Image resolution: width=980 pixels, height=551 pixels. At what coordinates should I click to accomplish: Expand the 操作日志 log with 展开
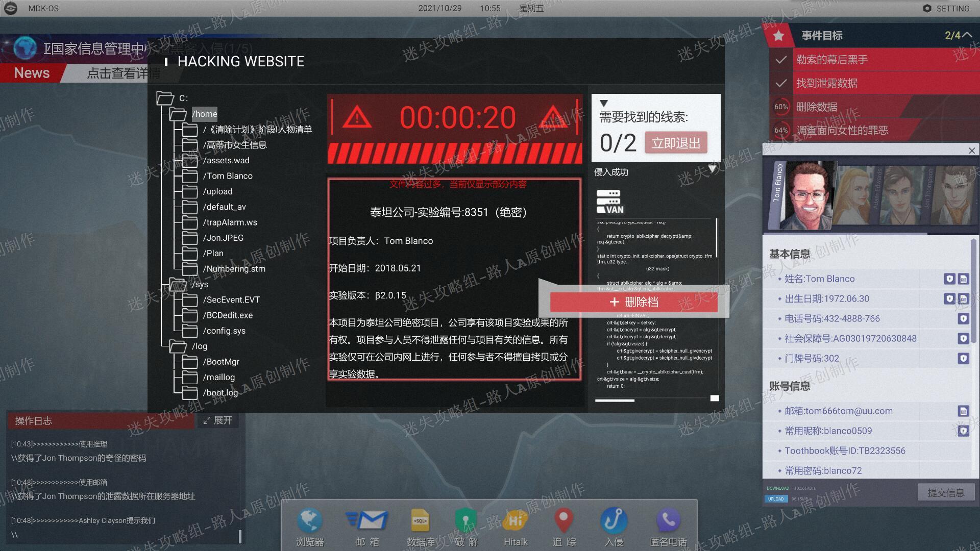click(x=218, y=420)
